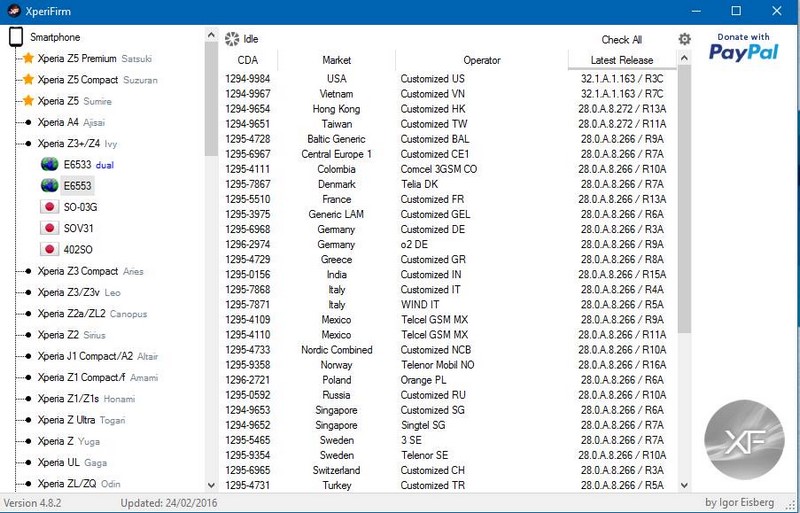This screenshot has height=513, width=800.
Task: Select the Xperia Z Yuga device
Action: click(x=68, y=441)
